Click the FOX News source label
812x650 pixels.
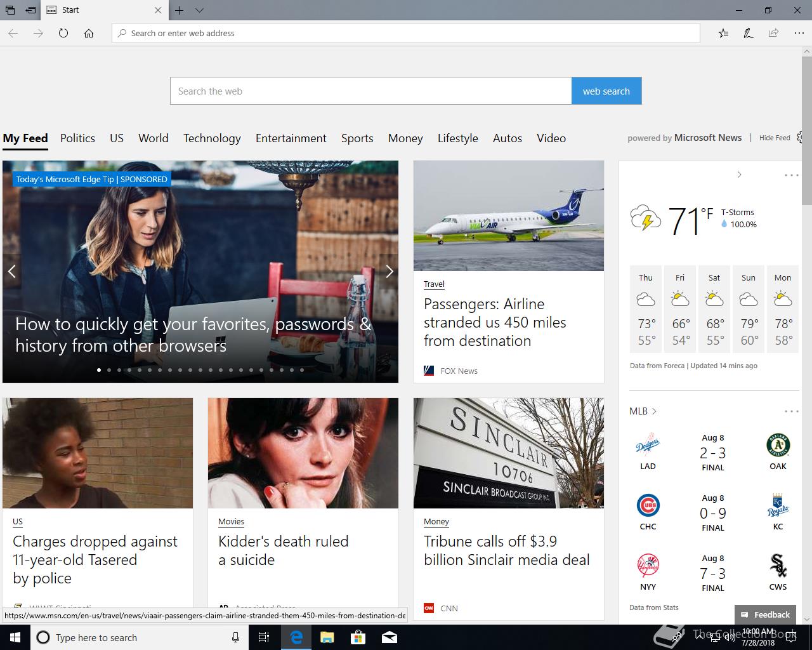pyautogui.click(x=459, y=371)
